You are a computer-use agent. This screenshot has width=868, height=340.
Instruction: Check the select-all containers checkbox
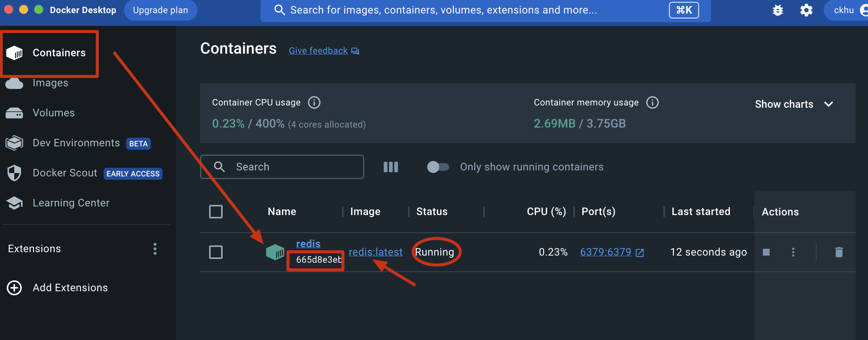[x=216, y=212]
